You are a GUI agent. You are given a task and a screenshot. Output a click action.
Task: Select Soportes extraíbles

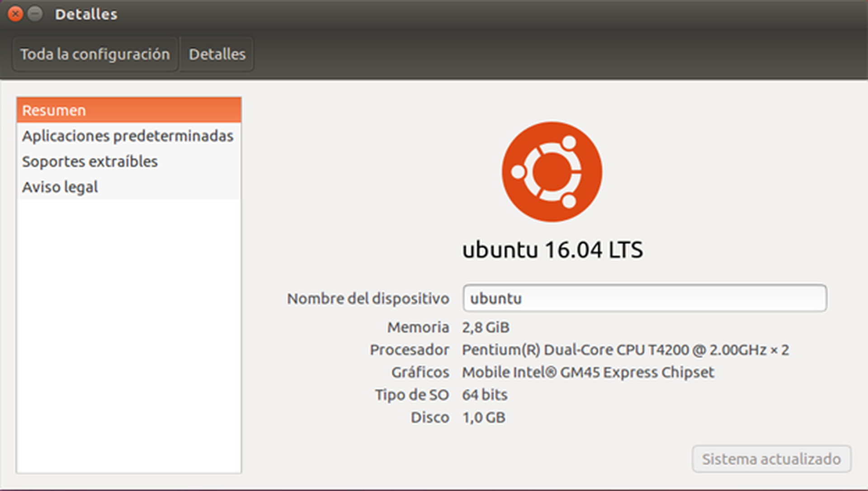[90, 161]
